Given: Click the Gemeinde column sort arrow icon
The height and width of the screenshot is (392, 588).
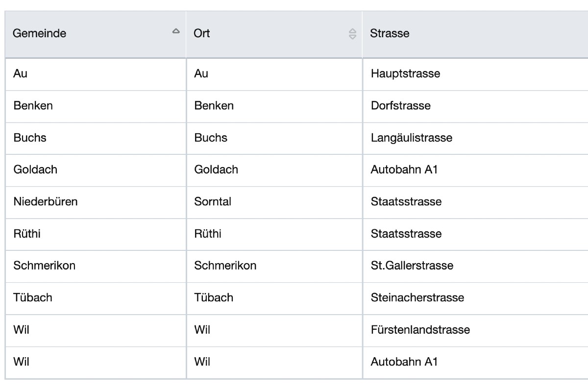Looking at the screenshot, I should point(176,31).
